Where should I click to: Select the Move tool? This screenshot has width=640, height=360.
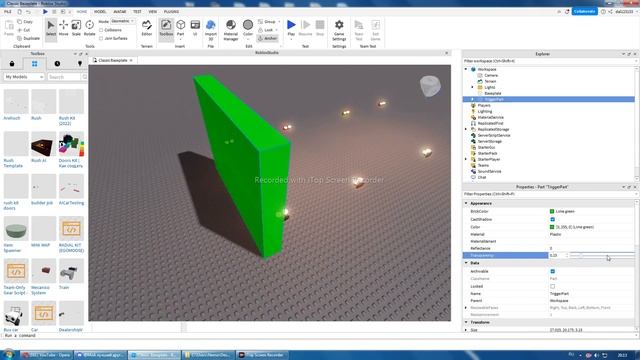click(x=63, y=28)
